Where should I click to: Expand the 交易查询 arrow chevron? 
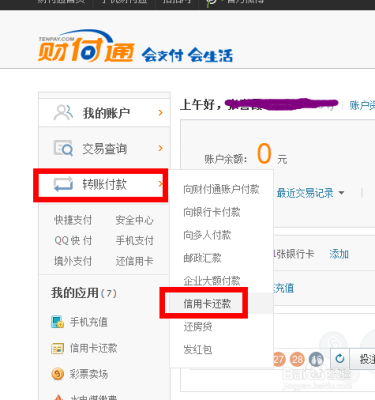(161, 148)
